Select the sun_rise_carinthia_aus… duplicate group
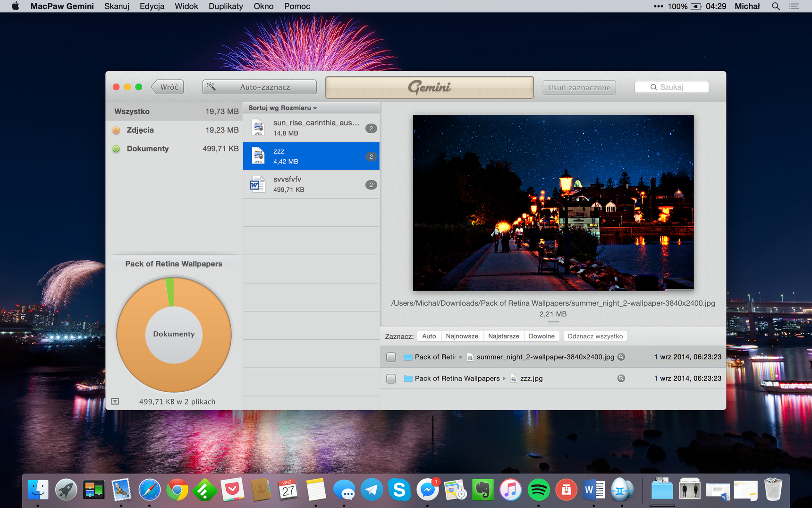The height and width of the screenshot is (508, 812). tap(311, 128)
